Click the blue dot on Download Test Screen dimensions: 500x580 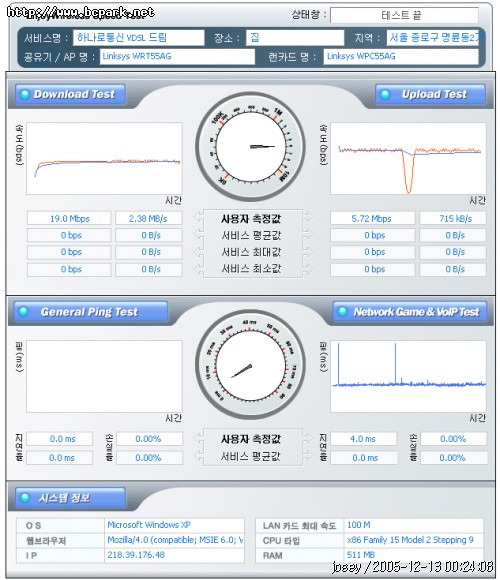25,94
